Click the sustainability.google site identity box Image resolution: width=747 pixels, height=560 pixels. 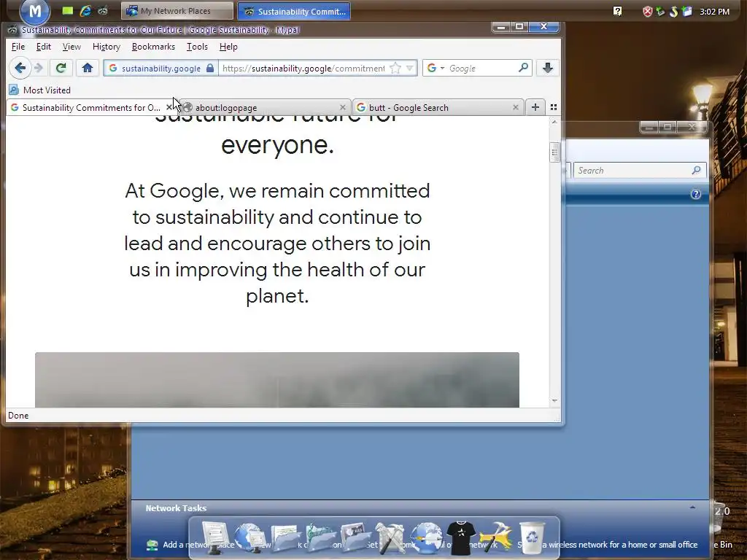160,68
